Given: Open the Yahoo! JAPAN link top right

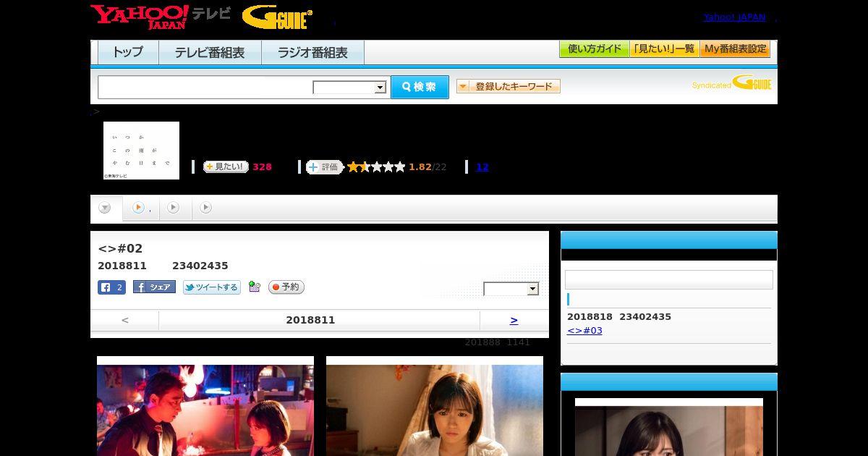Looking at the screenshot, I should click(734, 17).
